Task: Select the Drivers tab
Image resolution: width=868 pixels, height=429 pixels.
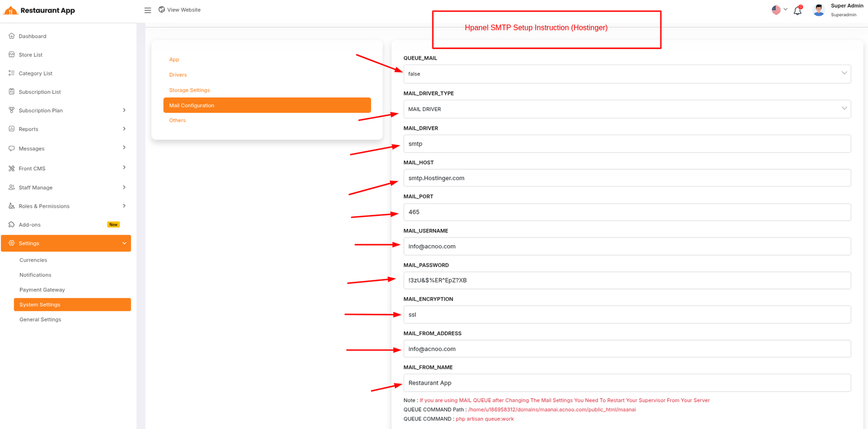Action: click(178, 75)
